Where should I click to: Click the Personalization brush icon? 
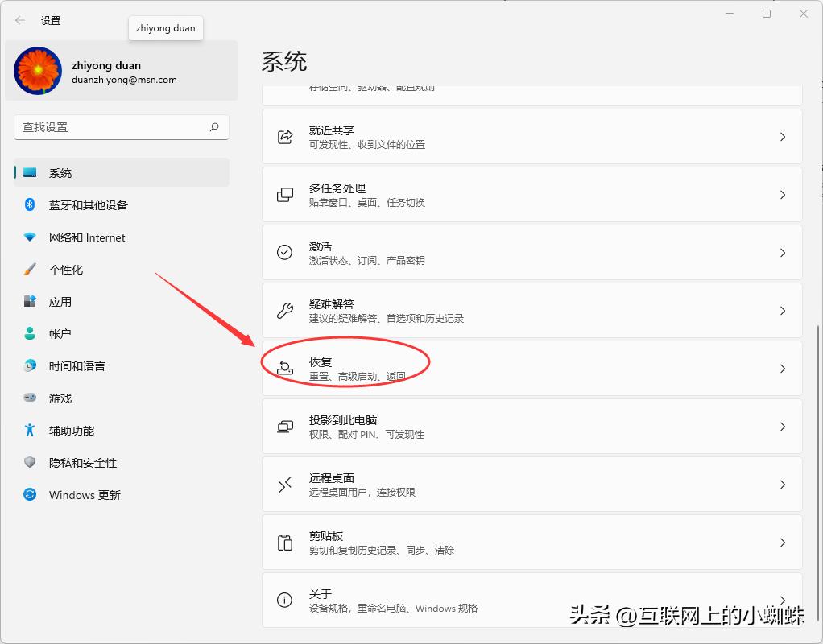(x=30, y=270)
